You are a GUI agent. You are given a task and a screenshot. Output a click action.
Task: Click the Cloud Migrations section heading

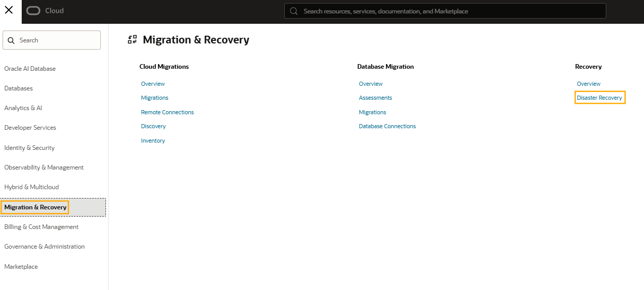point(164,67)
